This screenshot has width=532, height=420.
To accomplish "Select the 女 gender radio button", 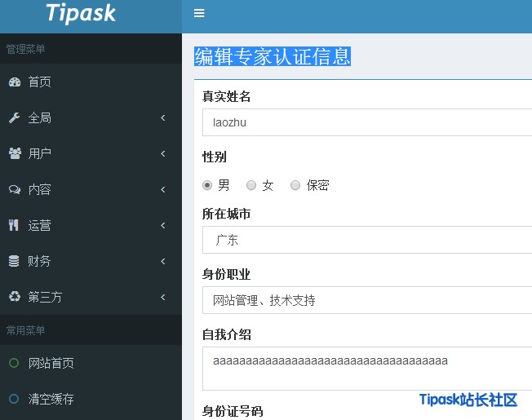I will [251, 185].
